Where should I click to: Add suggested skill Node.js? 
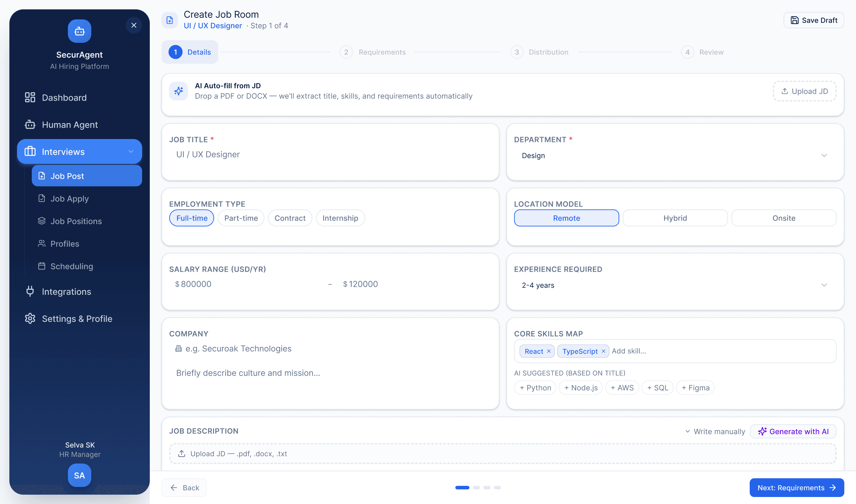(x=581, y=388)
